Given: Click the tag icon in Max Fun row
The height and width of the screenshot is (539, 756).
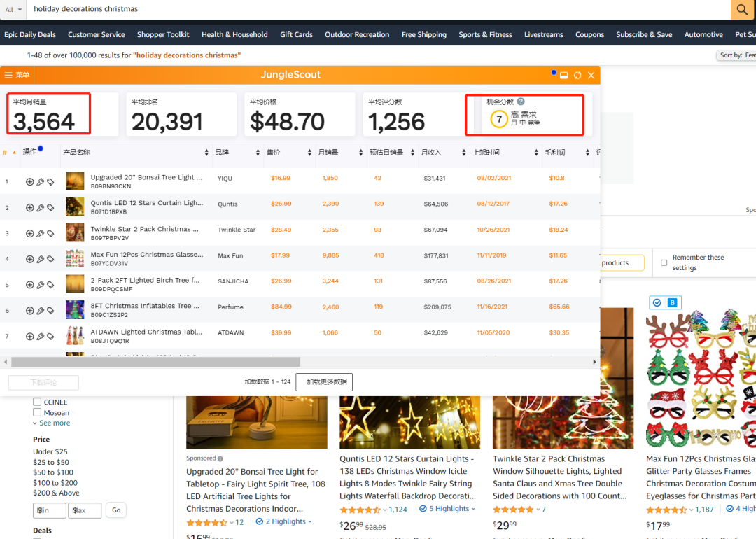Looking at the screenshot, I should point(50,259).
